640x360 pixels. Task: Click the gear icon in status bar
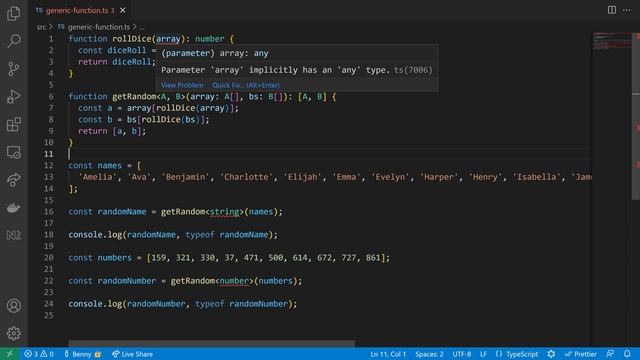click(x=551, y=354)
